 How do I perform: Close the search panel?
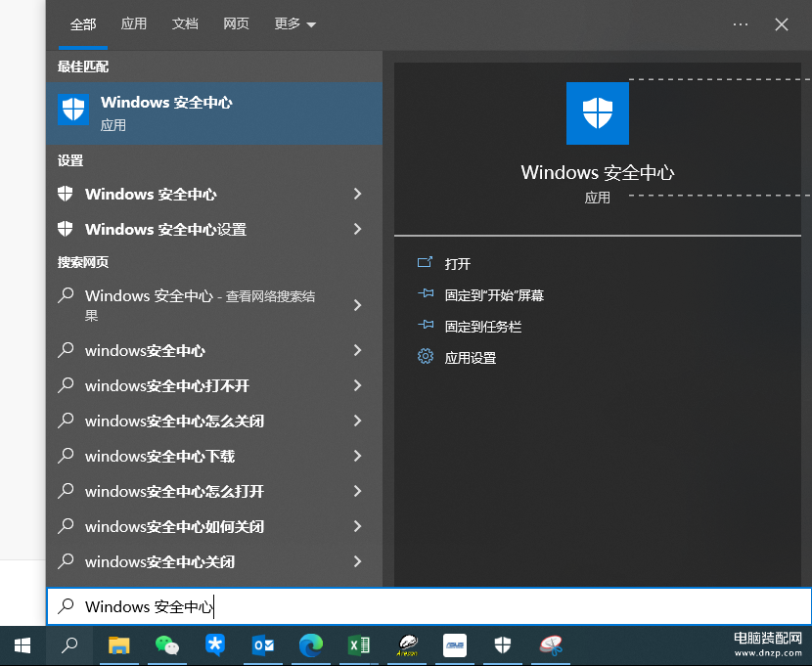pyautogui.click(x=782, y=24)
